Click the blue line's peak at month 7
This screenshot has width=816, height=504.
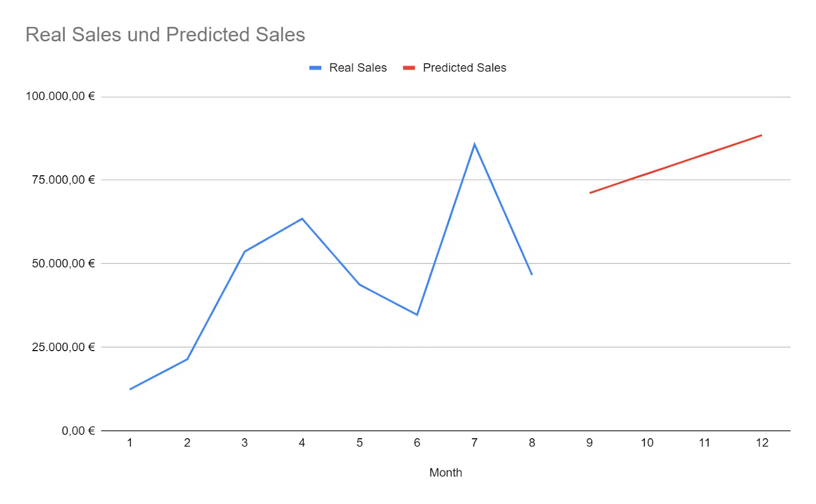pos(474,145)
